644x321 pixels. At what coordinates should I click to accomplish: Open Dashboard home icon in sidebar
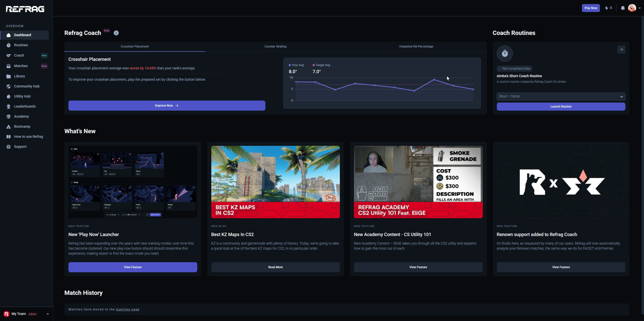[x=8, y=35]
